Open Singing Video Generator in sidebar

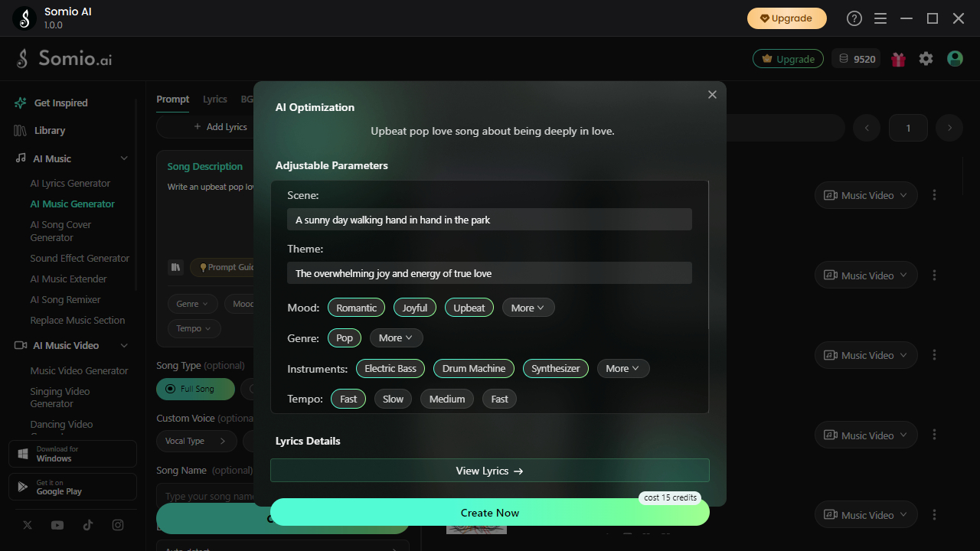point(60,397)
